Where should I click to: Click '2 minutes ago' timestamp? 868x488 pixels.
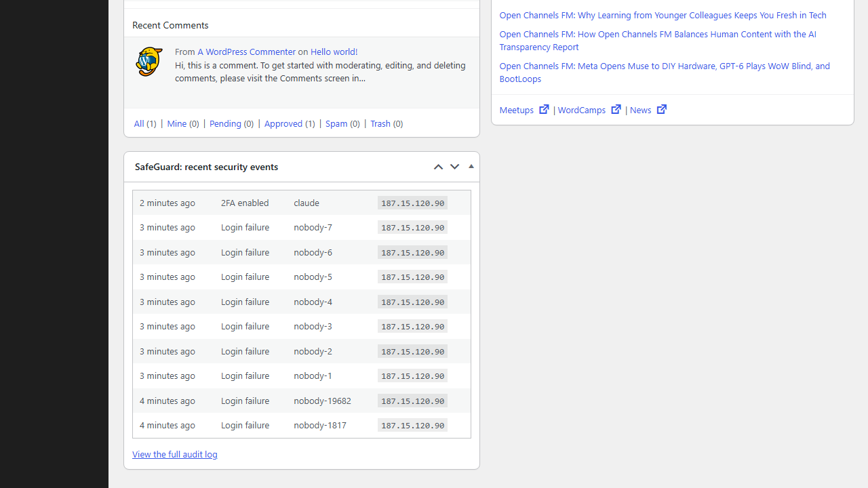tap(167, 203)
